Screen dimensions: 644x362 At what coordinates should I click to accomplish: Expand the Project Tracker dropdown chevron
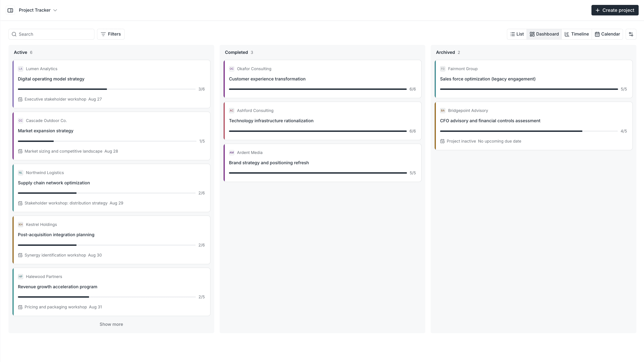55,10
